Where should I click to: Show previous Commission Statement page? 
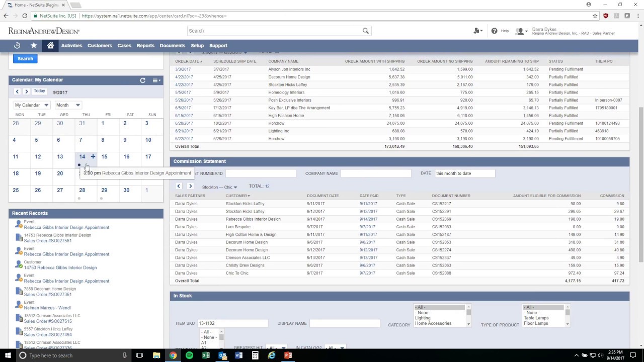click(178, 186)
